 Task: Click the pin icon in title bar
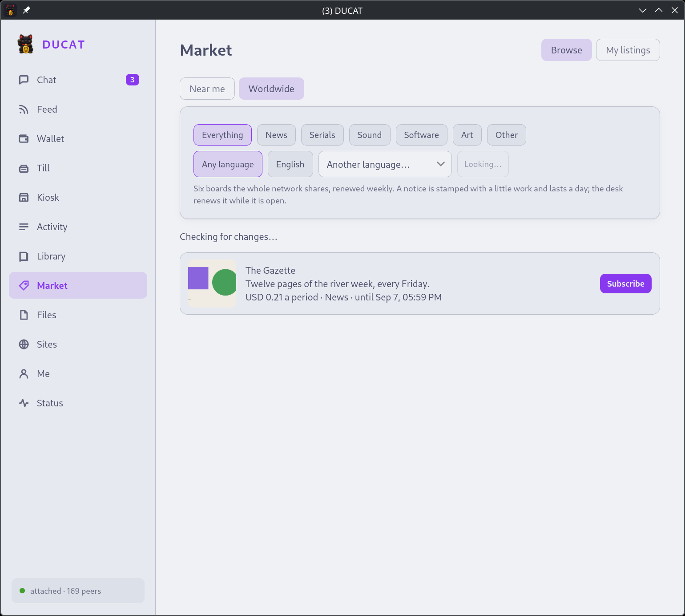point(27,10)
